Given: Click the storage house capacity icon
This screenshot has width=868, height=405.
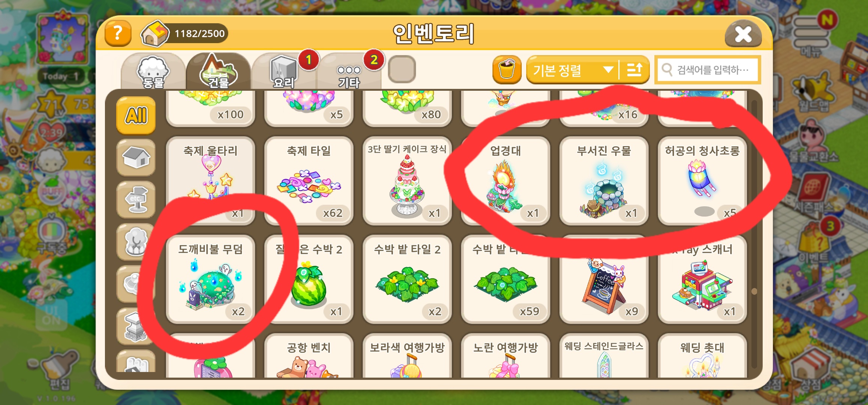Looking at the screenshot, I should tap(154, 34).
